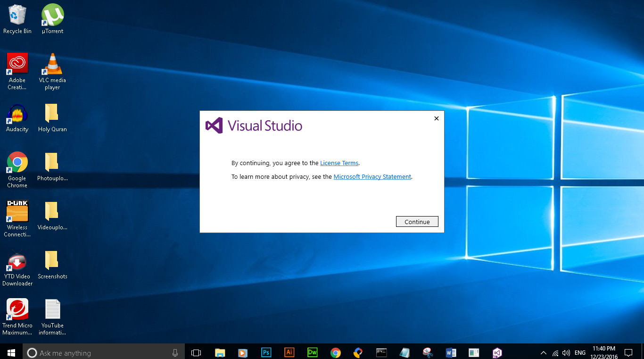Select the Photouplo... folder on desktop
The height and width of the screenshot is (359, 644).
click(x=52, y=167)
